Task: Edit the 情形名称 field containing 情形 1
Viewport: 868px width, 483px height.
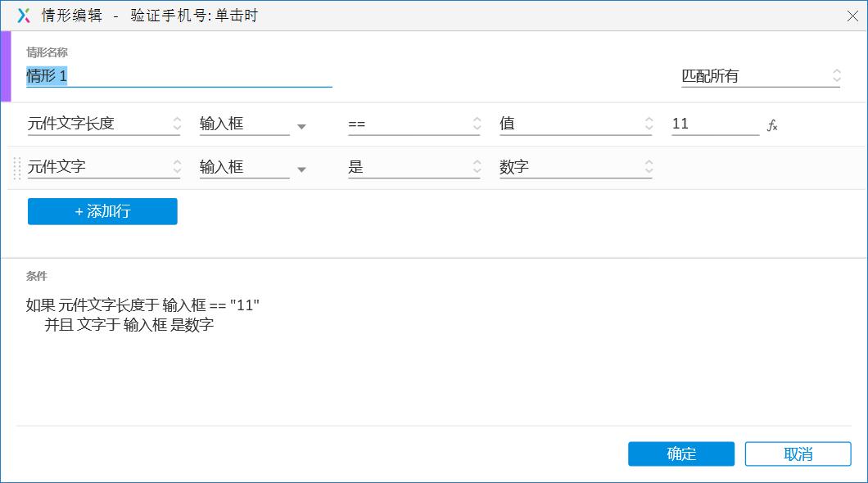Action: tap(179, 76)
